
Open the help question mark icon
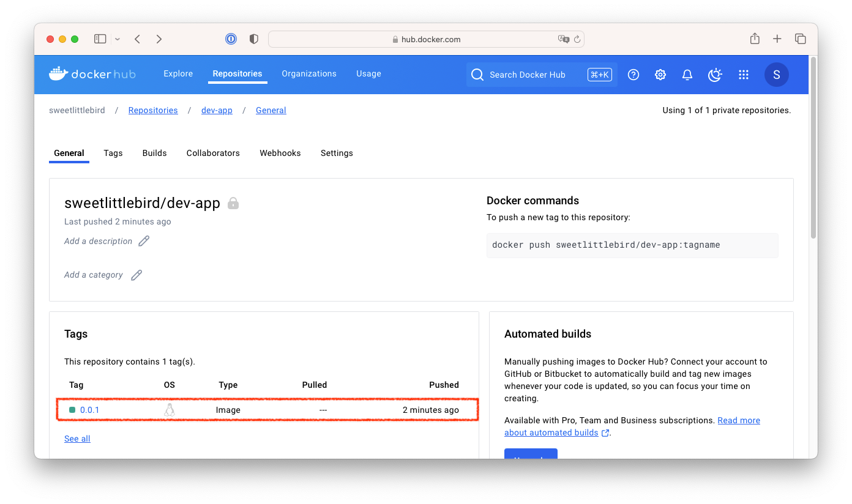pyautogui.click(x=633, y=75)
